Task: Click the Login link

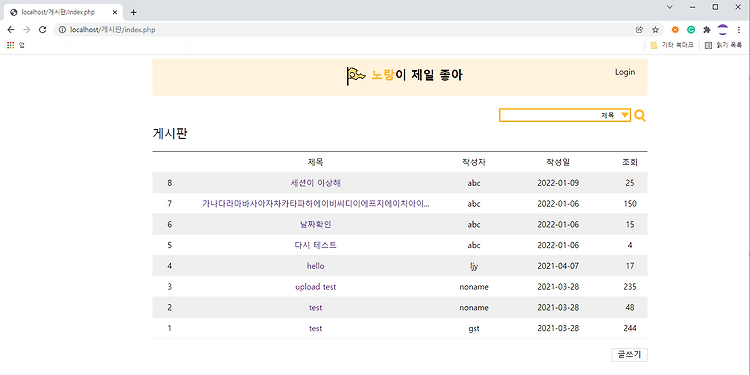Action: (625, 72)
